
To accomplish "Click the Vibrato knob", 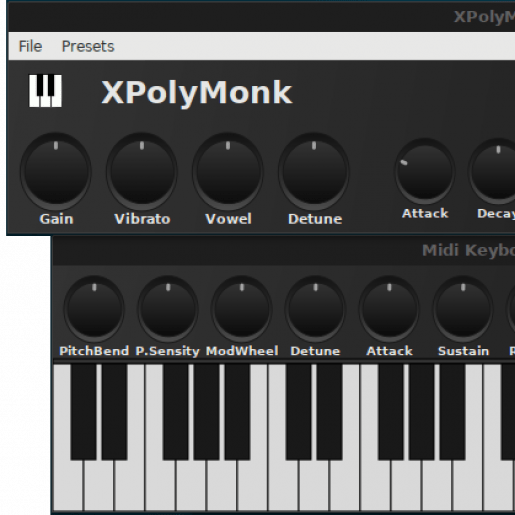I will [142, 171].
